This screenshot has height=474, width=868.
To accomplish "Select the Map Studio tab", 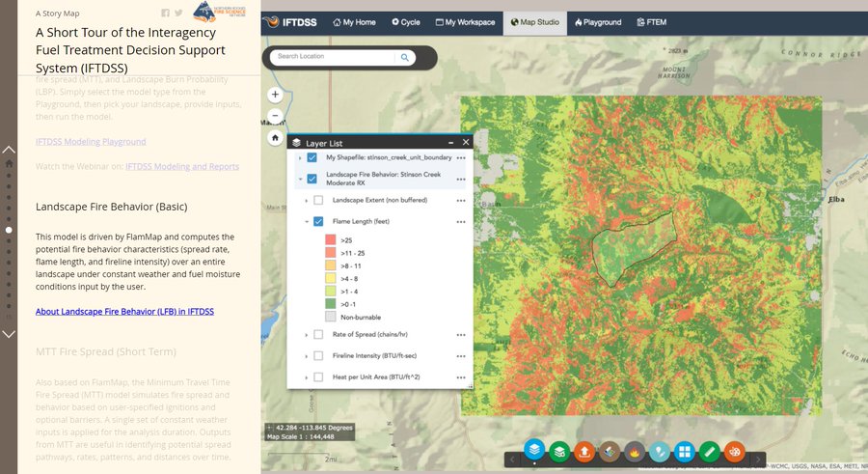I will [x=534, y=22].
